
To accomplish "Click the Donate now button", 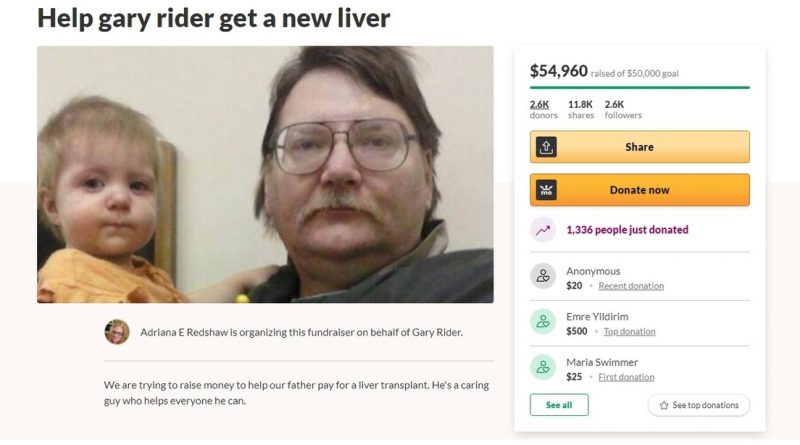I will [x=639, y=190].
